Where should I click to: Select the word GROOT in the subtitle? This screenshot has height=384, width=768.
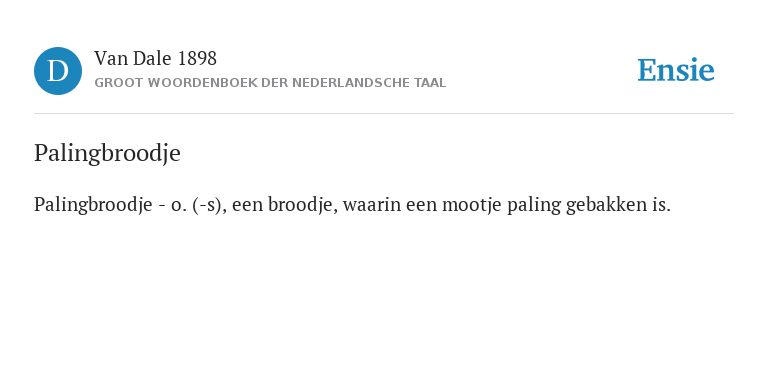point(113,83)
